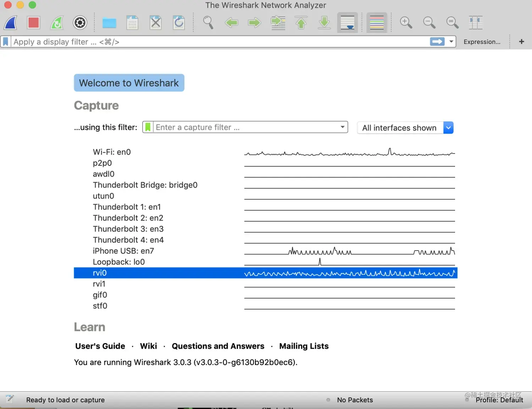Open the Mailing Lists link
Screen dimensions: 532x409
click(x=304, y=346)
